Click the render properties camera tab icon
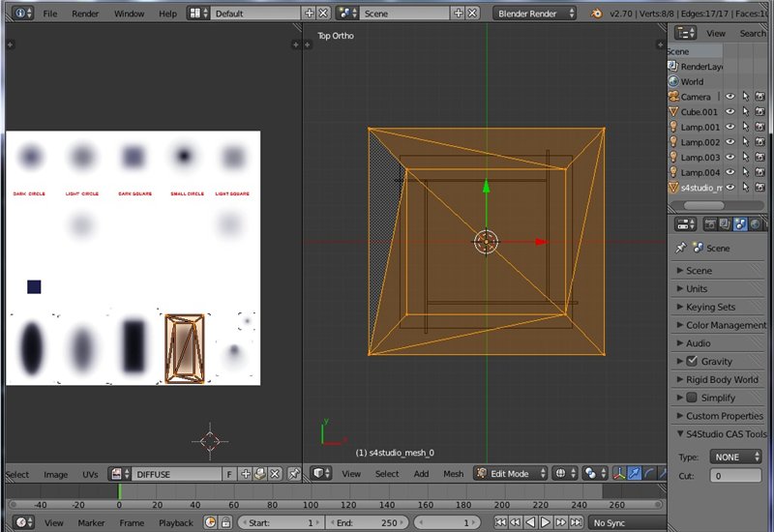Screen dimensions: 774x532 click(x=709, y=224)
